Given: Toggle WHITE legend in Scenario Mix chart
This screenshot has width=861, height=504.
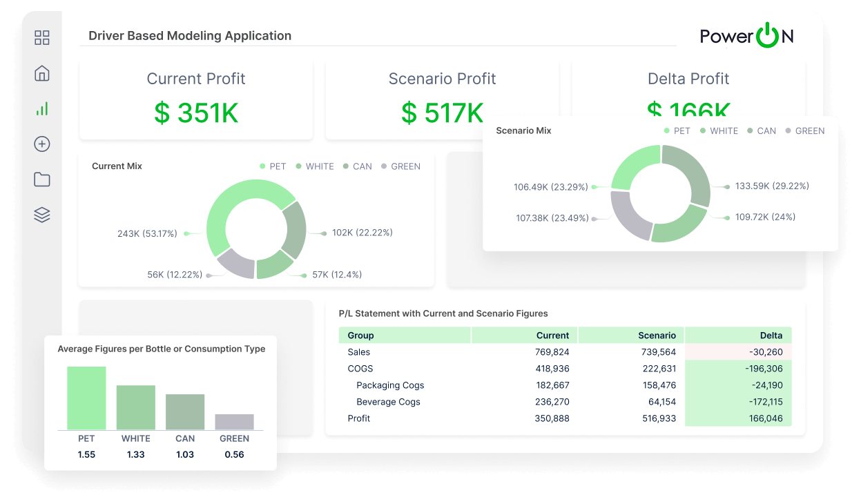Looking at the screenshot, I should (719, 130).
